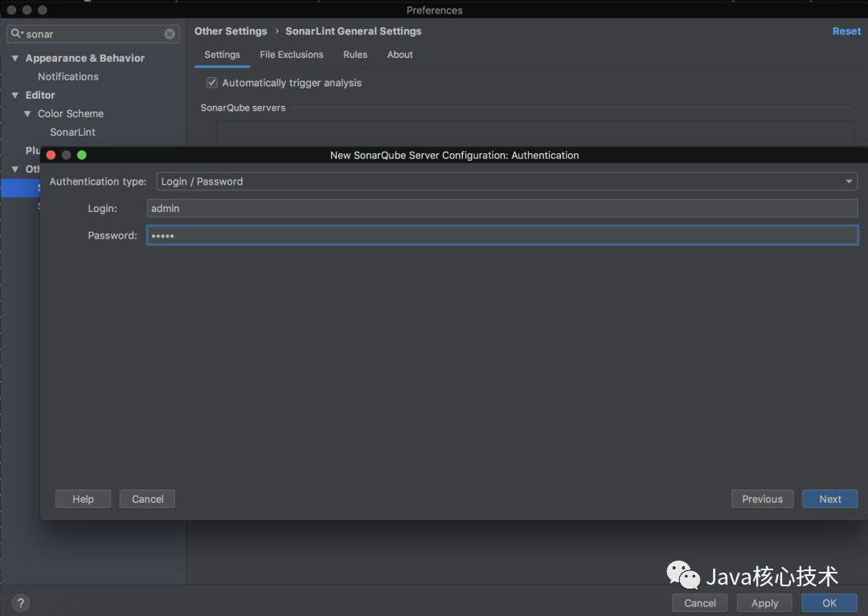Toggle Automatically trigger analysis checkbox
The height and width of the screenshot is (616, 868).
[212, 83]
